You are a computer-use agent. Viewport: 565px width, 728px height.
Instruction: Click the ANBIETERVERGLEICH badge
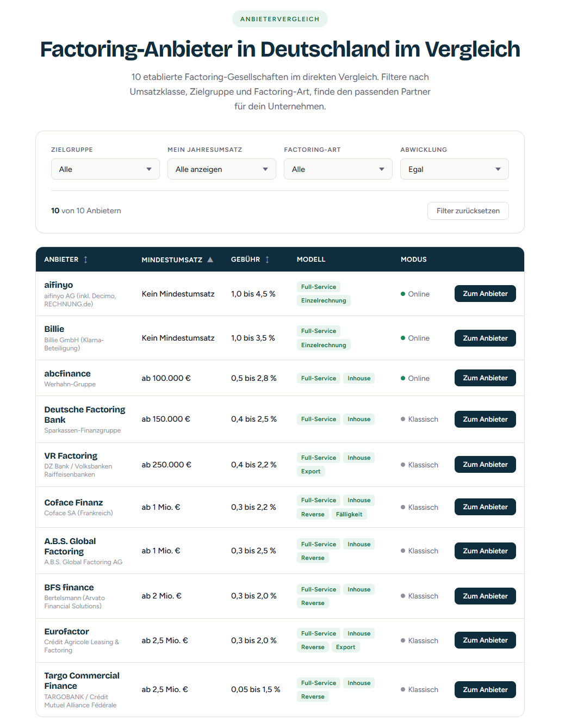280,19
